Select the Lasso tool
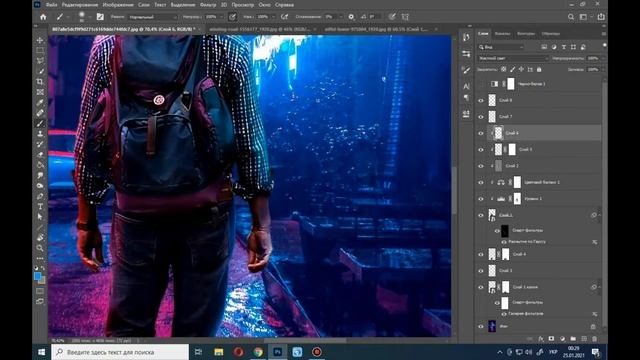640x360 pixels. [x=40, y=61]
